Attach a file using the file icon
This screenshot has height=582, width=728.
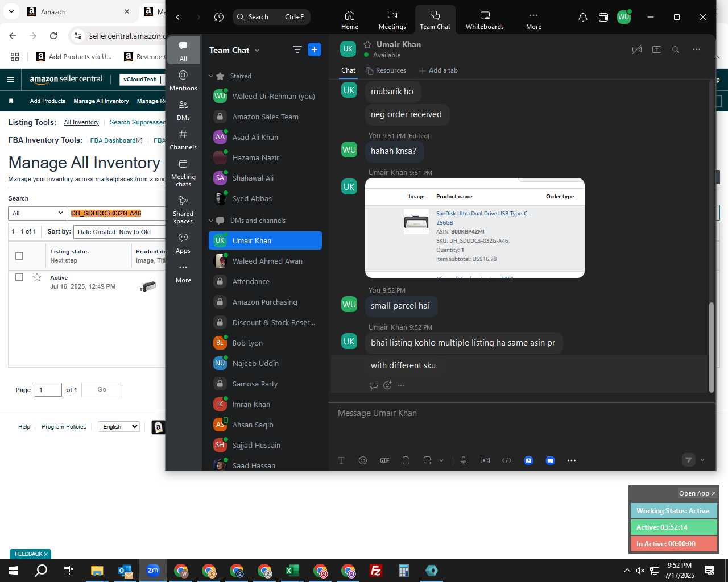click(x=406, y=460)
